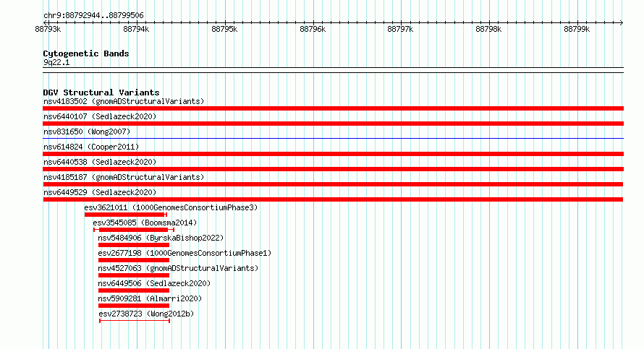Click the 88799k ruler label
644x349 pixels.
tap(577, 29)
